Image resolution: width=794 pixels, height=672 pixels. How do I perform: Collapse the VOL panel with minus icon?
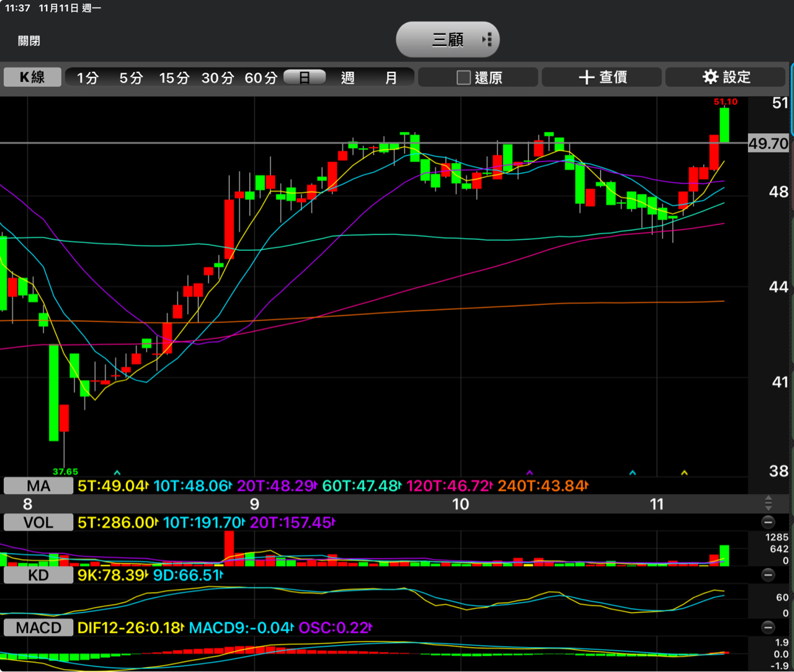(768, 522)
